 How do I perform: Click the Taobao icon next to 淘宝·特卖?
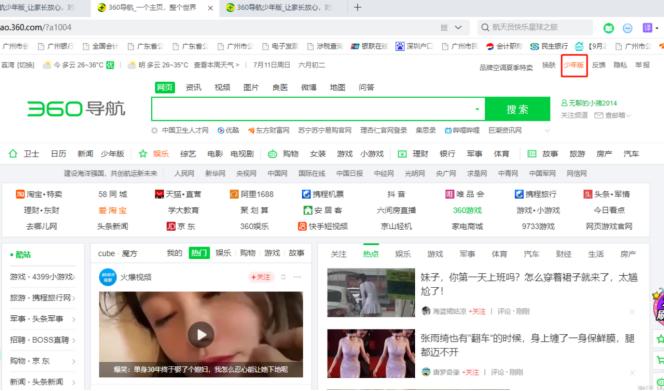20,194
